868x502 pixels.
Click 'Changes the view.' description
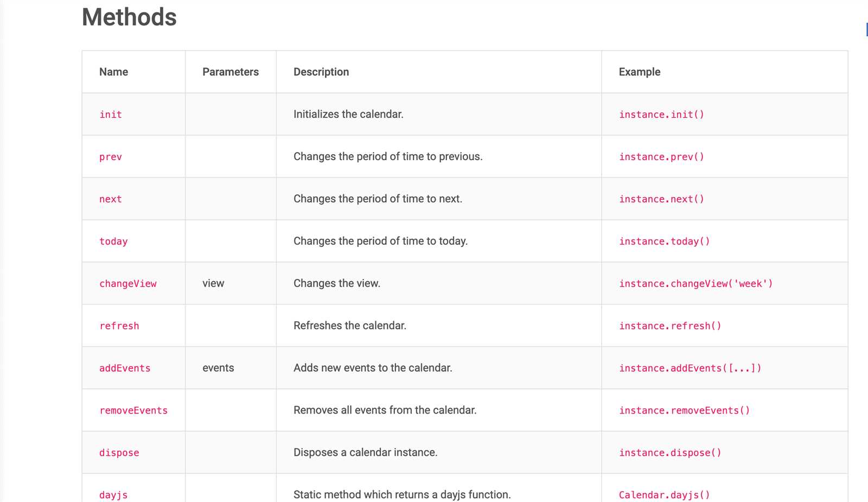tap(337, 283)
